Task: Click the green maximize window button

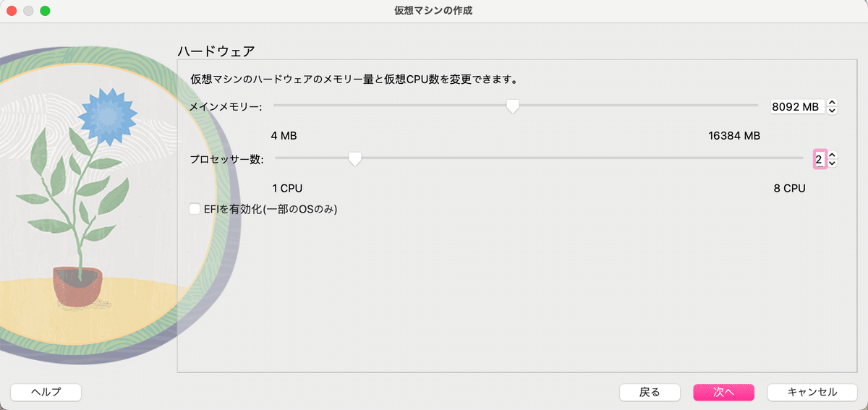Action: click(45, 11)
